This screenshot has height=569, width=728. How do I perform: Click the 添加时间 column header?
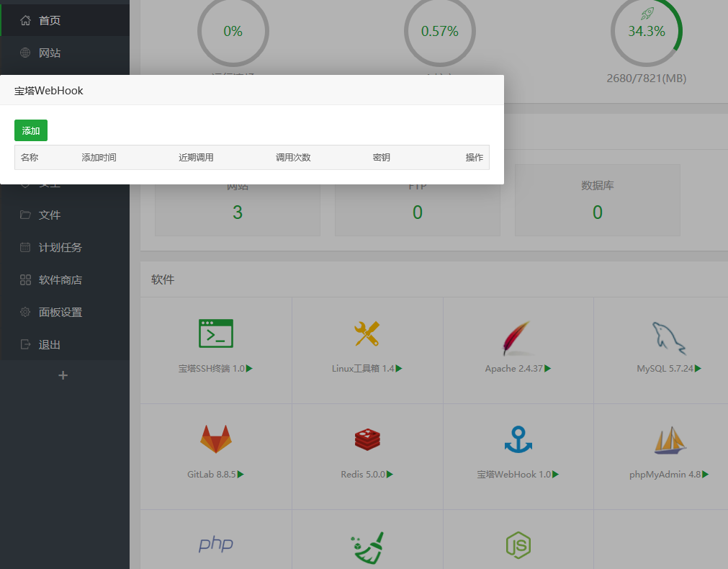(99, 158)
